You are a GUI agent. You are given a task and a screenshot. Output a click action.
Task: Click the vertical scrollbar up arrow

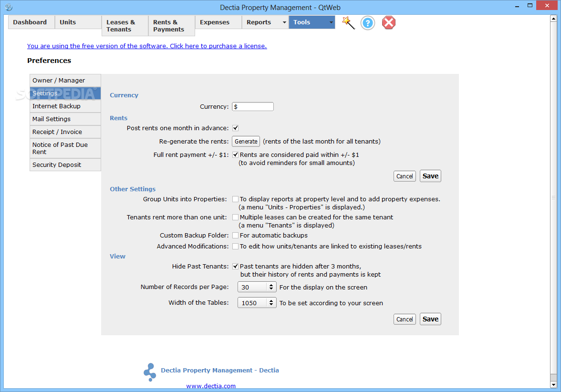553,18
